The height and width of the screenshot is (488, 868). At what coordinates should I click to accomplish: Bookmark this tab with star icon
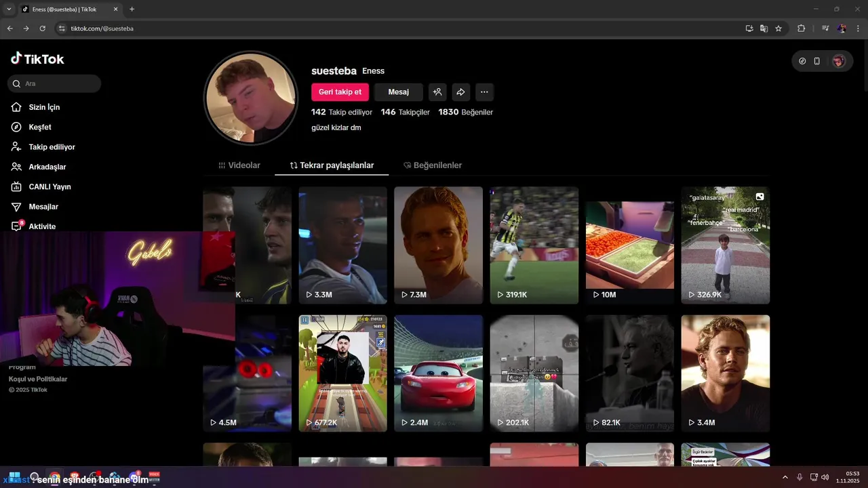click(778, 28)
